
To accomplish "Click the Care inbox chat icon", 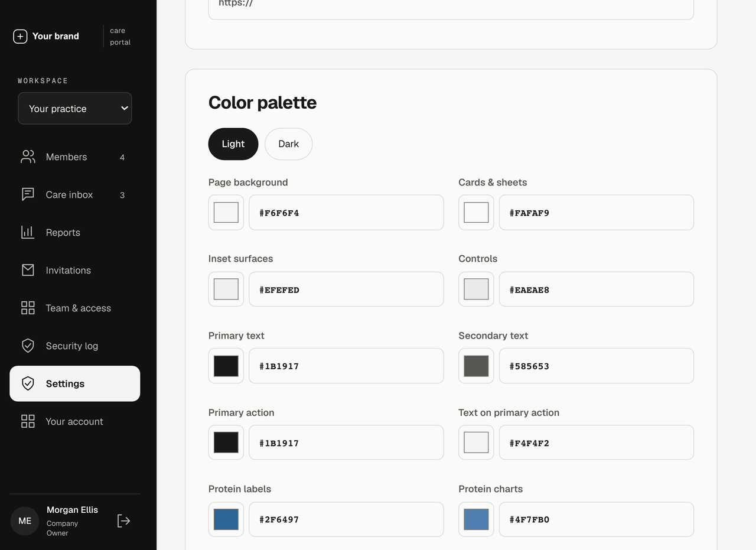I will pos(28,194).
